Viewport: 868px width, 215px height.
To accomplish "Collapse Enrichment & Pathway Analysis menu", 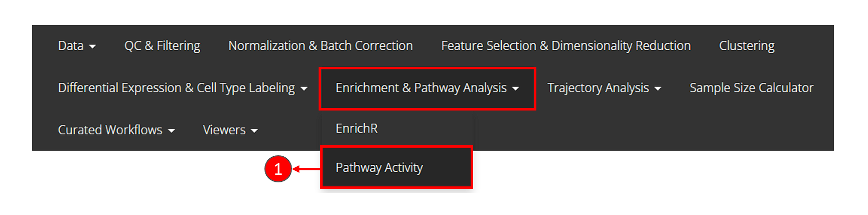I will pos(421,88).
